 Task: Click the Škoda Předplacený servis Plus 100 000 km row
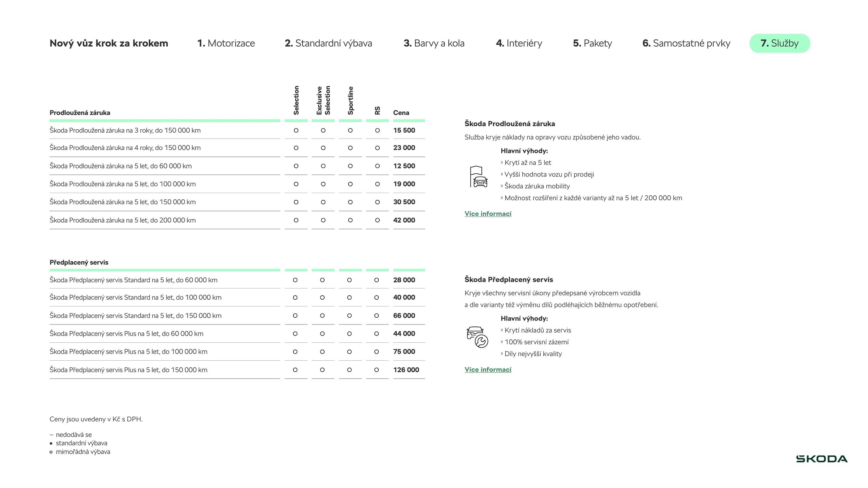point(128,352)
